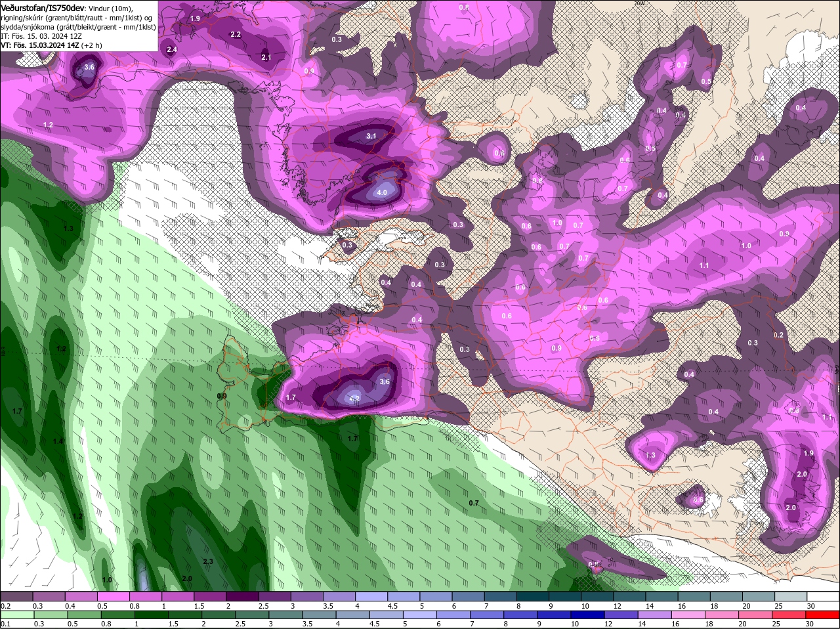This screenshot has height=629, width=840.
Task: Click the 2.1 value label on map
Action: coord(266,57)
